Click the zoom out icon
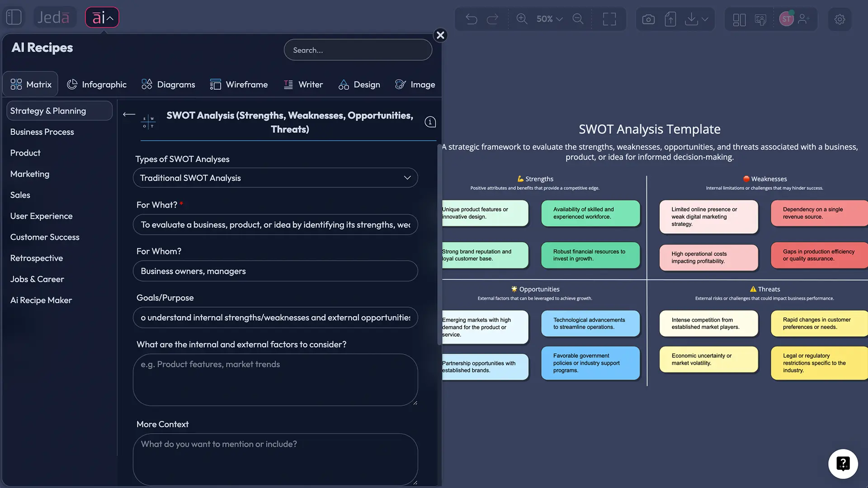This screenshot has height=488, width=868. [x=578, y=19]
